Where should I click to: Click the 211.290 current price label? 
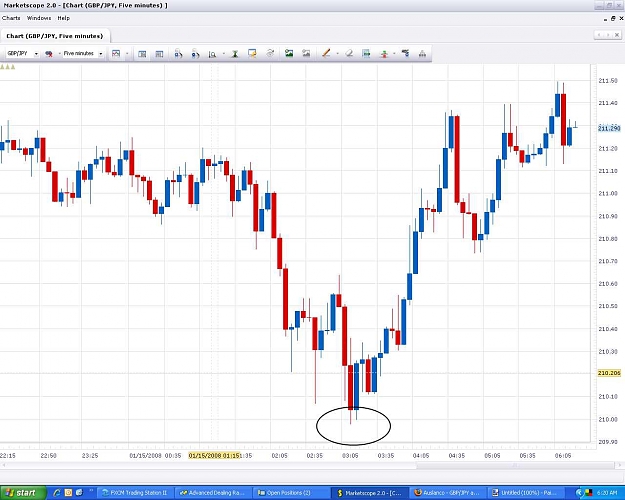609,128
